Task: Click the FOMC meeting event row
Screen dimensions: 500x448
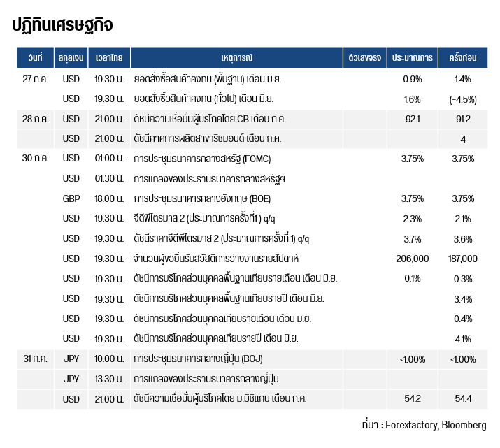Action: click(x=252, y=159)
